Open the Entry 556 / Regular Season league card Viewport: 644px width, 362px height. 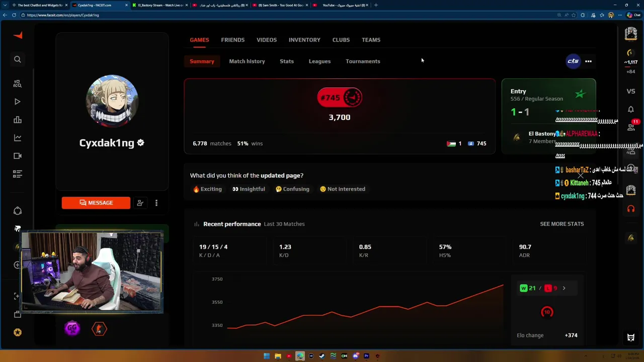(x=549, y=116)
